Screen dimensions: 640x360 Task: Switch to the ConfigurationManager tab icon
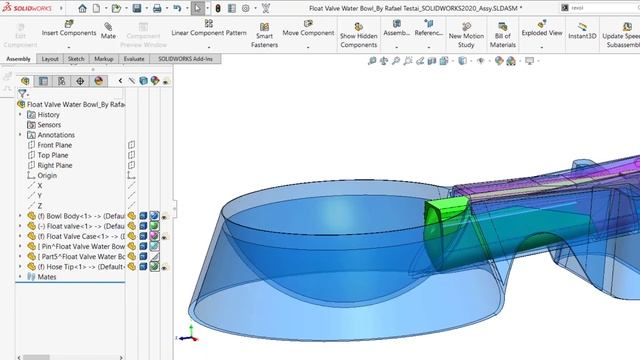pos(61,81)
